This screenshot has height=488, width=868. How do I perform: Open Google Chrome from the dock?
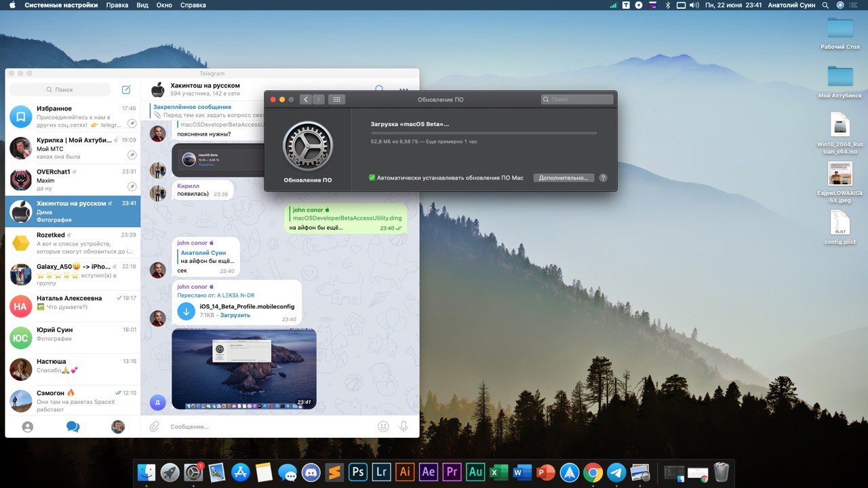(x=593, y=472)
